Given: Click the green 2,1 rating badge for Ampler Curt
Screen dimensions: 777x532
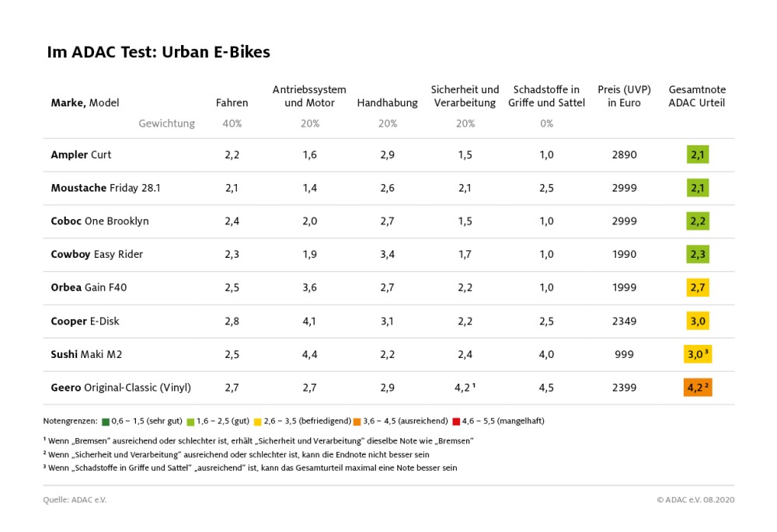Looking at the screenshot, I should click(x=698, y=155).
